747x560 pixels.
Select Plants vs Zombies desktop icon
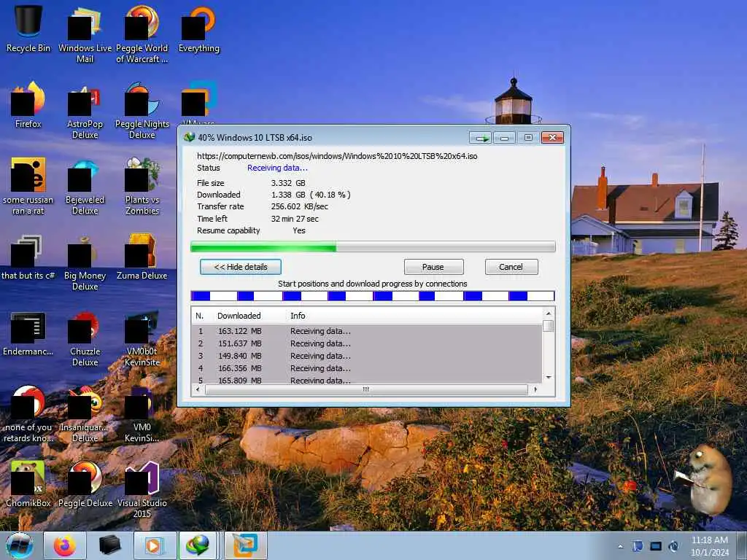coord(142,186)
